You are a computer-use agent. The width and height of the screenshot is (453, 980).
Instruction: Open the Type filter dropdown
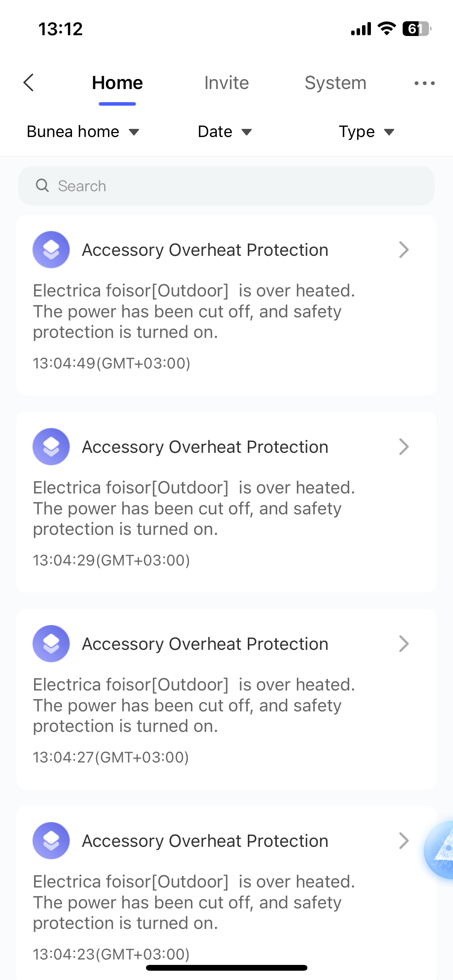[366, 132]
